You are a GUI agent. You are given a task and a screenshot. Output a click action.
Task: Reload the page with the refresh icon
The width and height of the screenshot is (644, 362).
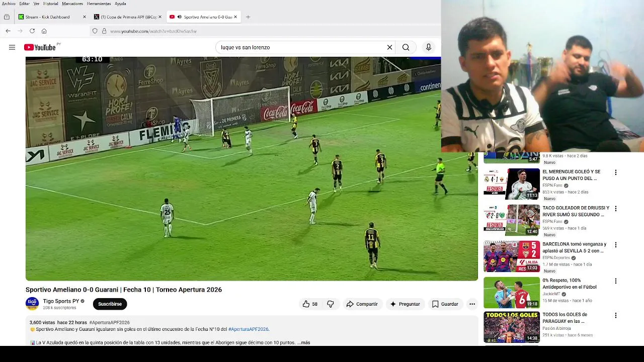point(32,31)
